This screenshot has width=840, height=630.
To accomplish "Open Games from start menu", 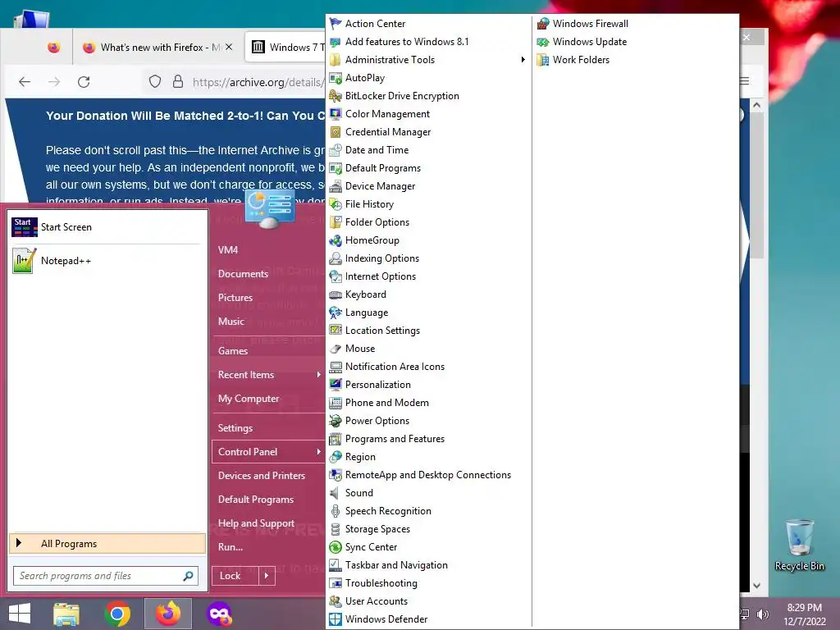I will (232, 351).
